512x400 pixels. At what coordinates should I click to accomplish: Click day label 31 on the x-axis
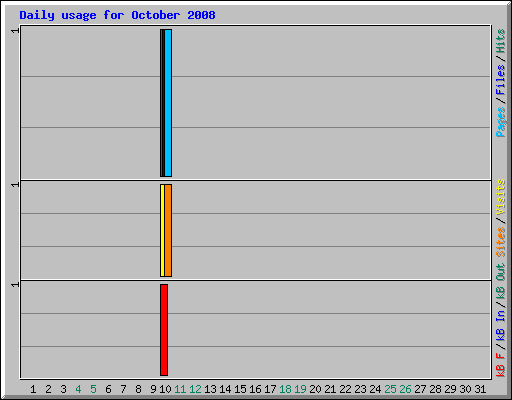[x=480, y=389]
